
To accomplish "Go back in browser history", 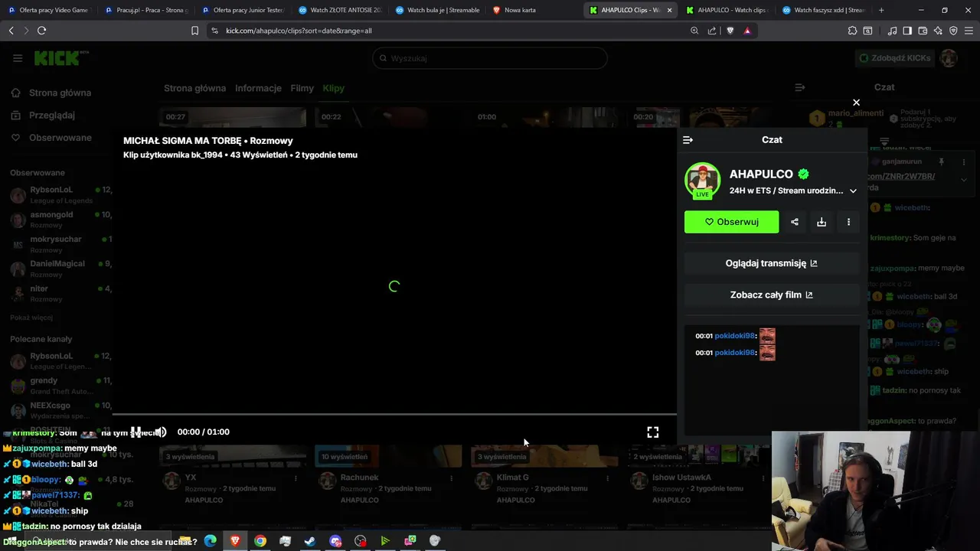I will coord(11,31).
